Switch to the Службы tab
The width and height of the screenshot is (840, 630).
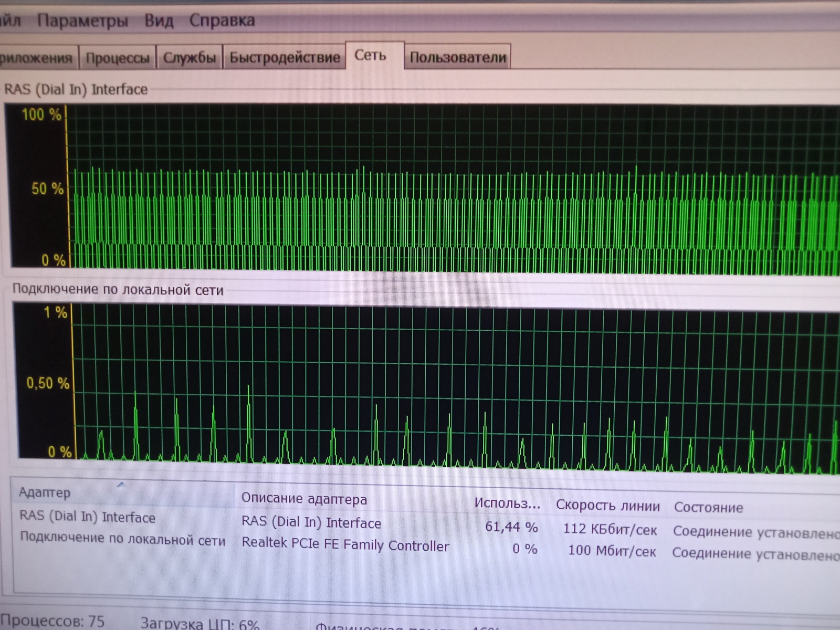click(x=190, y=57)
